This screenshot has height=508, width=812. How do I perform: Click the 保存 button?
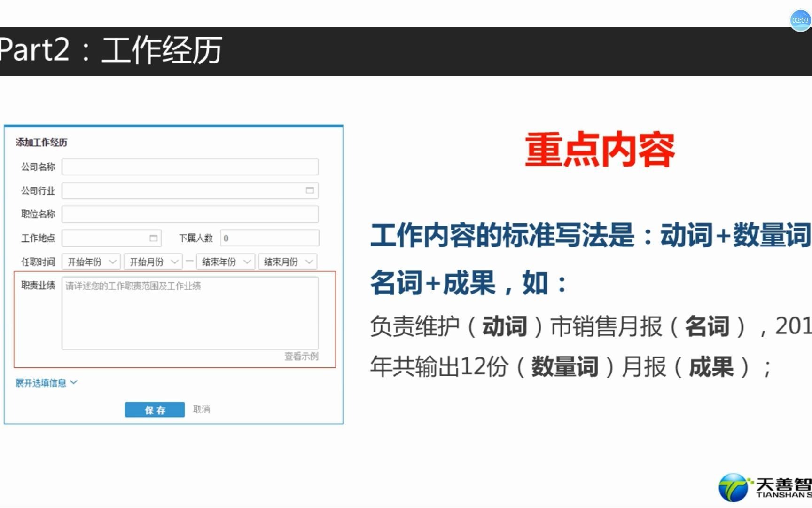pyautogui.click(x=155, y=410)
